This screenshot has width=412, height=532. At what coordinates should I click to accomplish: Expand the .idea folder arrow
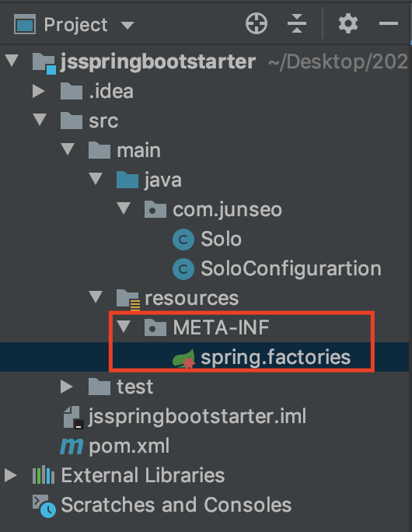(x=38, y=91)
